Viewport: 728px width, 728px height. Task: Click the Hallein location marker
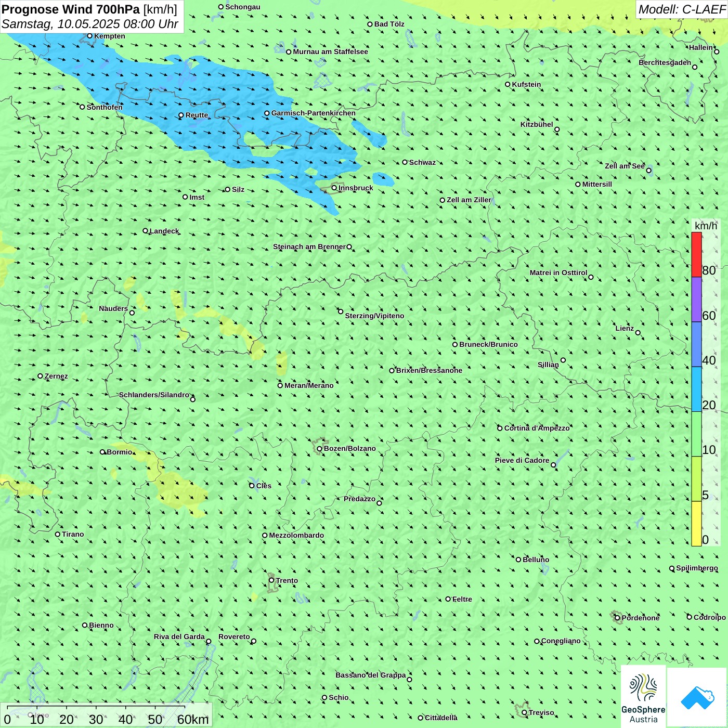[717, 51]
